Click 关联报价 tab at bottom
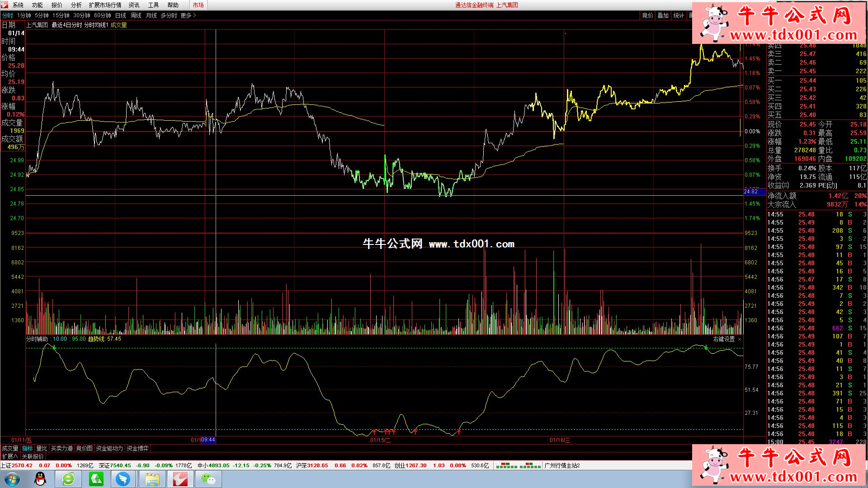This screenshot has height=488, width=868. 33,456
